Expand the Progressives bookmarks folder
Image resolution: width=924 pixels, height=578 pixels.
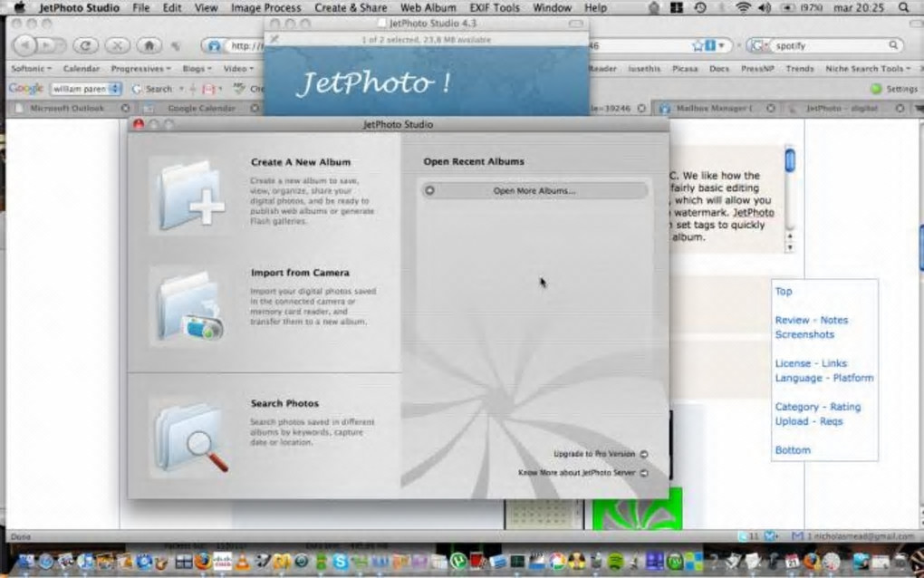coord(140,68)
